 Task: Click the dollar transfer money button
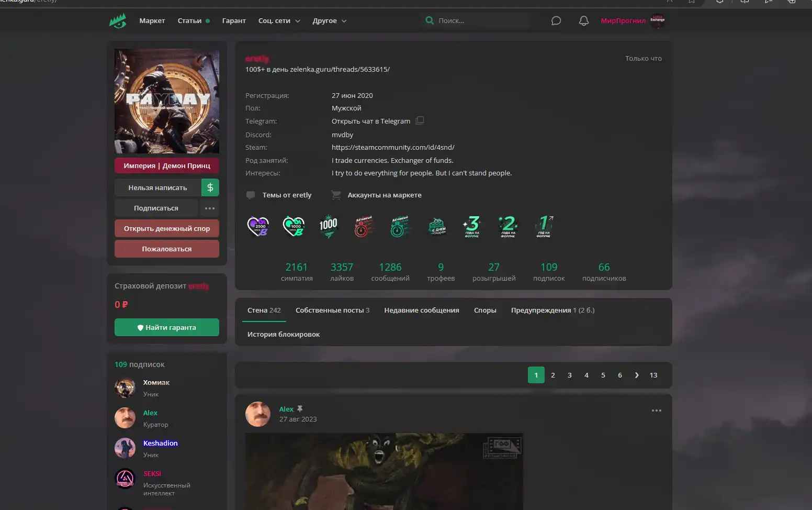(210, 187)
